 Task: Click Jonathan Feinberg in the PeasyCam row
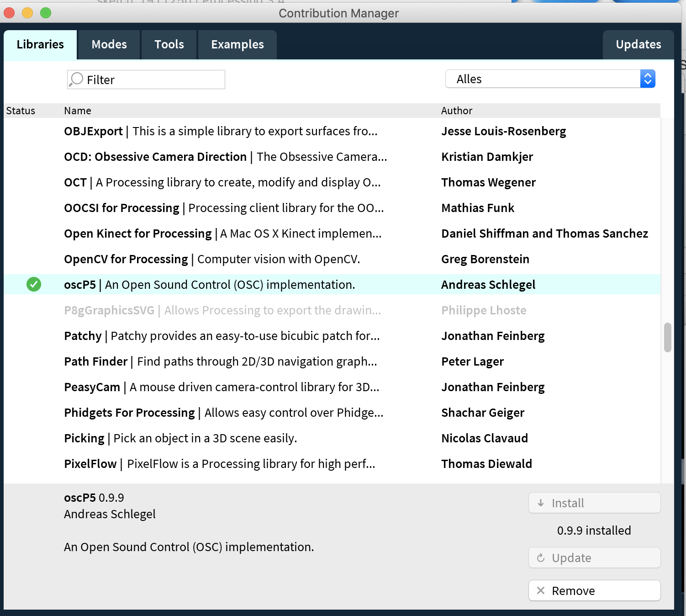493,388
